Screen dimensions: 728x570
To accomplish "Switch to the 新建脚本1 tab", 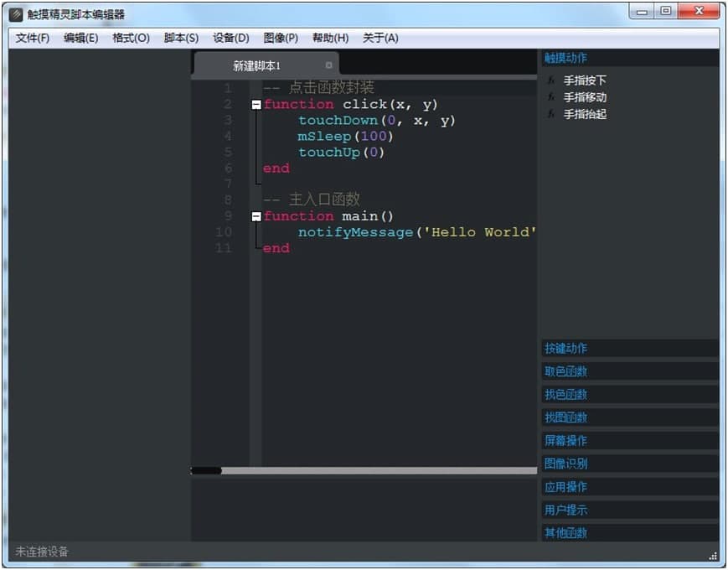I will [x=257, y=66].
